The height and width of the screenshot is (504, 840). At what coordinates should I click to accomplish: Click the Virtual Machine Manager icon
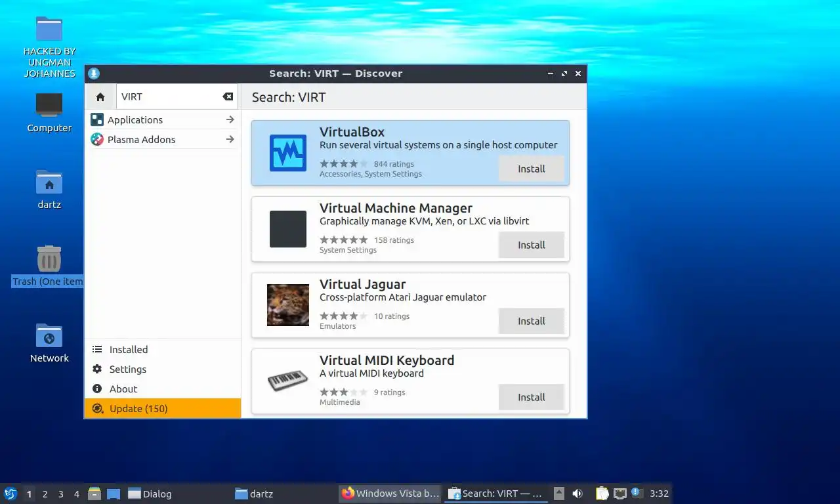coord(288,229)
